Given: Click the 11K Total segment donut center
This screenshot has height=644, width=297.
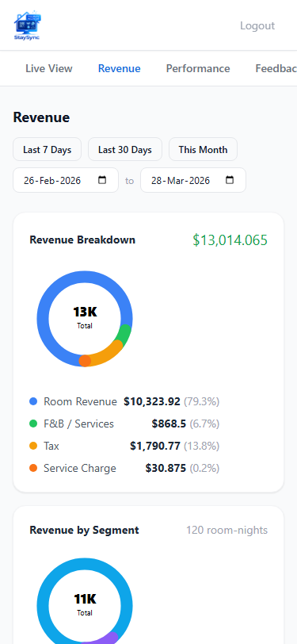Looking at the screenshot, I should [85, 604].
